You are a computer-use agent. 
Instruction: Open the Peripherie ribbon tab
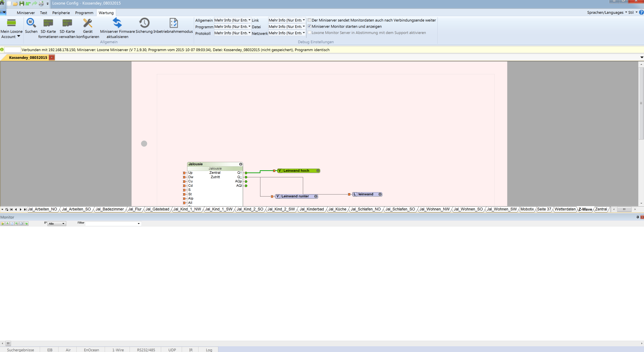pyautogui.click(x=61, y=13)
